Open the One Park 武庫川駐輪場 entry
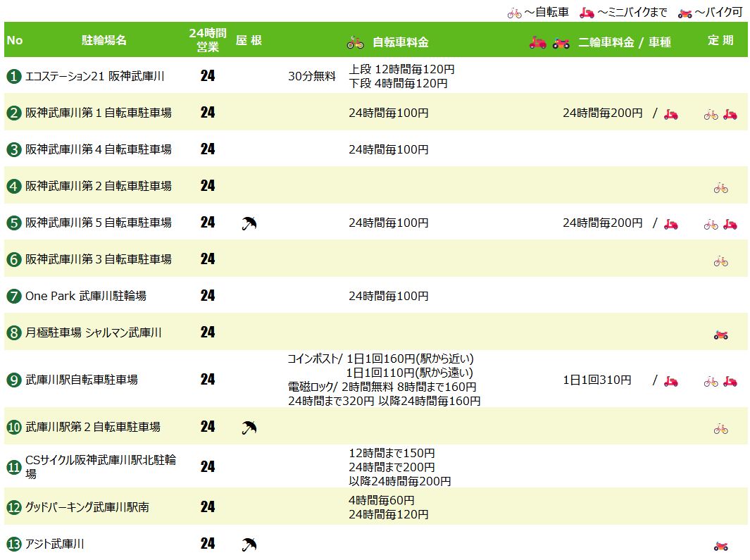 point(86,296)
